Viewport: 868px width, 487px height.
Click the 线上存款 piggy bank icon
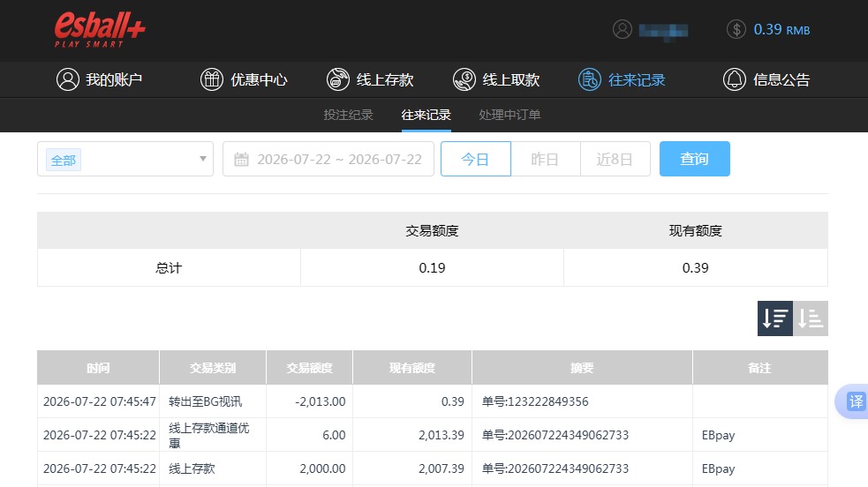337,79
